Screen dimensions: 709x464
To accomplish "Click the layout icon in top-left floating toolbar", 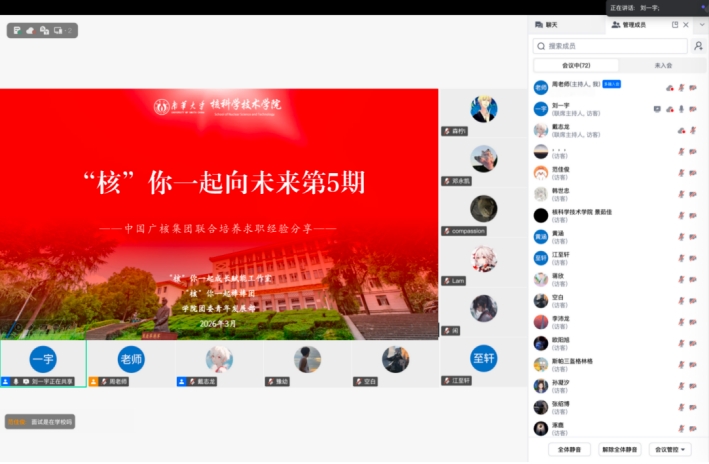I will click(57, 31).
